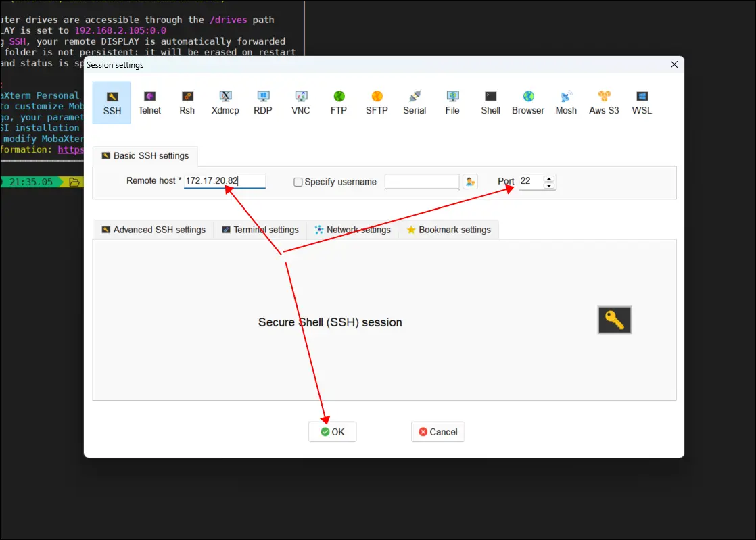Switch to the Terminal settings tab
This screenshot has width=756, height=540.
(x=260, y=230)
